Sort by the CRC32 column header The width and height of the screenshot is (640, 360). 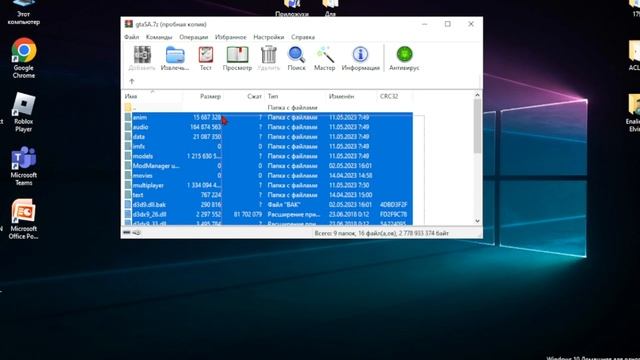click(395, 96)
